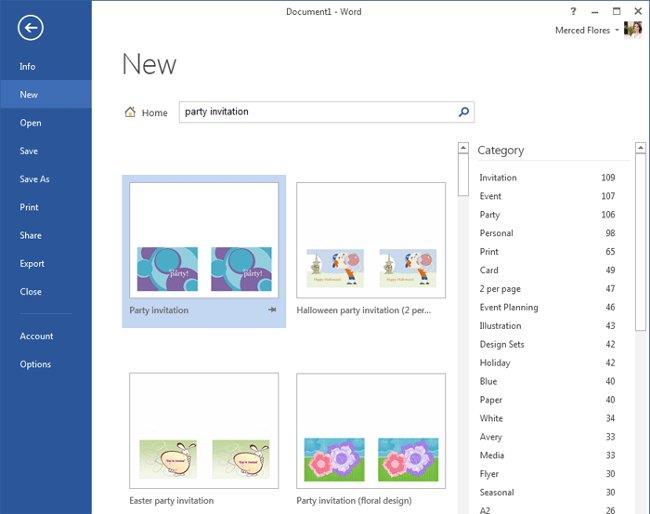Open Word Options
Image resolution: width=650 pixels, height=514 pixels.
35,364
